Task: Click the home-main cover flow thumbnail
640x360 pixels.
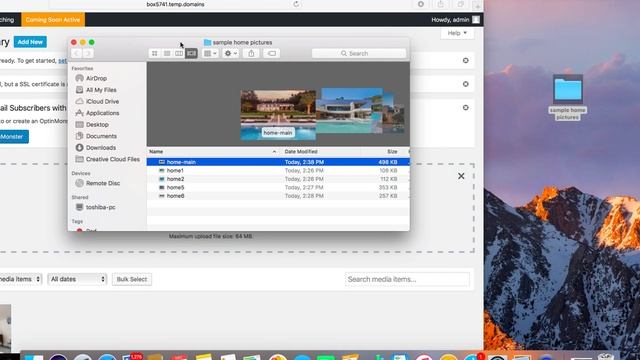Action: (278, 115)
